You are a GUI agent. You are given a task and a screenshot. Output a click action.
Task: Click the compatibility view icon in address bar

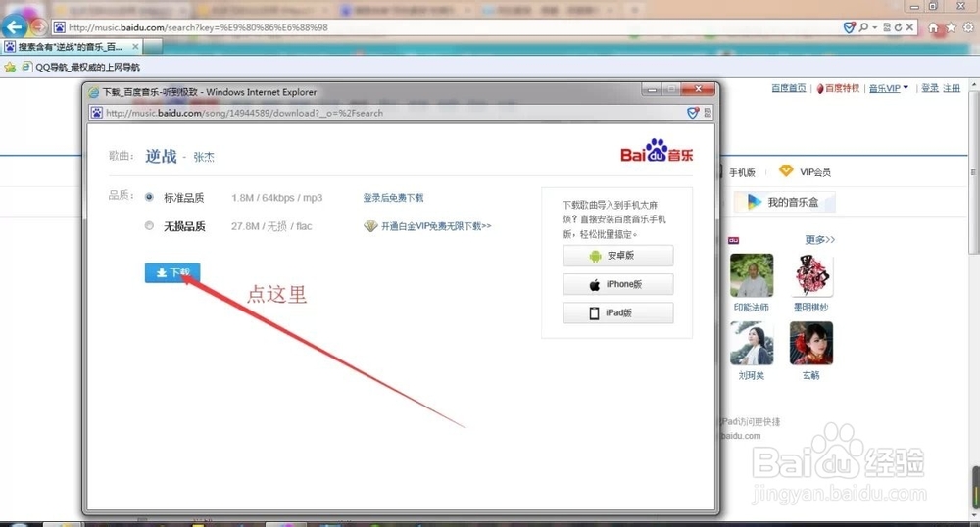(x=887, y=27)
